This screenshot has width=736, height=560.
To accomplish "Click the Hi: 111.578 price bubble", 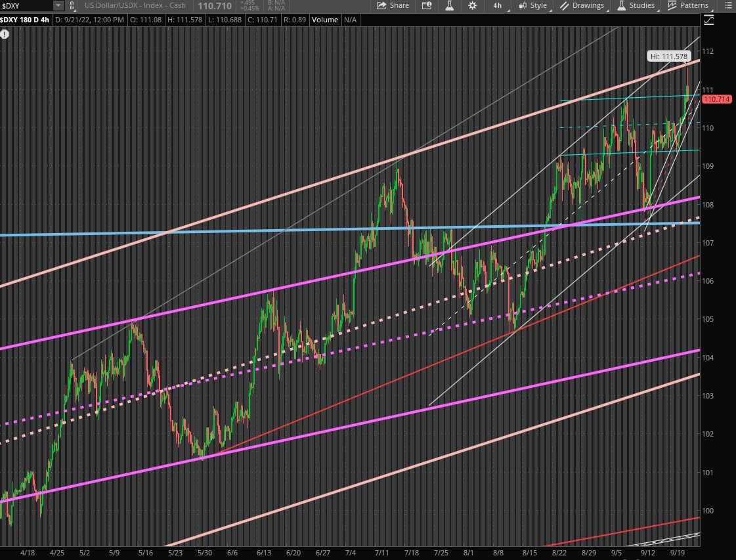I will pyautogui.click(x=669, y=56).
